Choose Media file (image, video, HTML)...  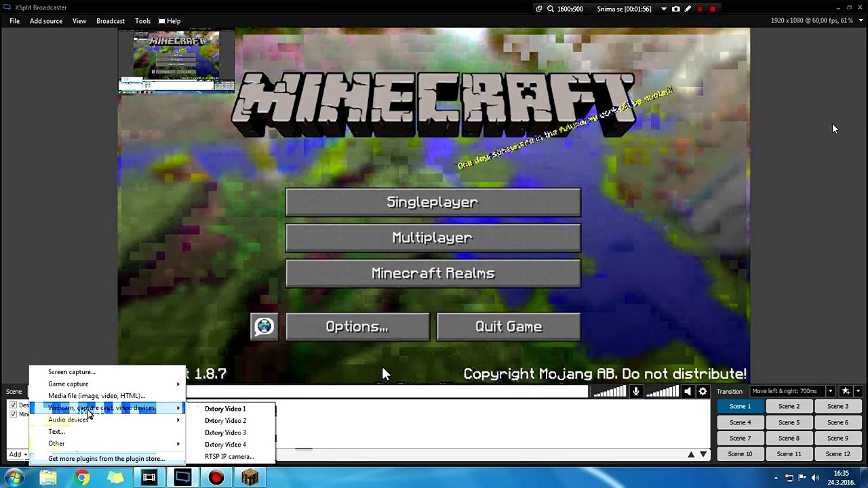click(x=106, y=396)
